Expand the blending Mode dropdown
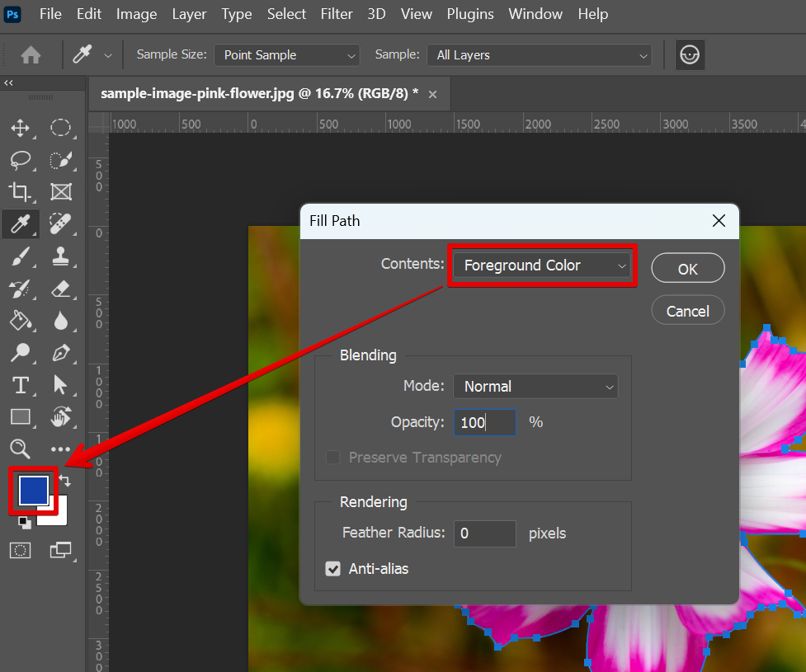806x672 pixels. click(535, 387)
